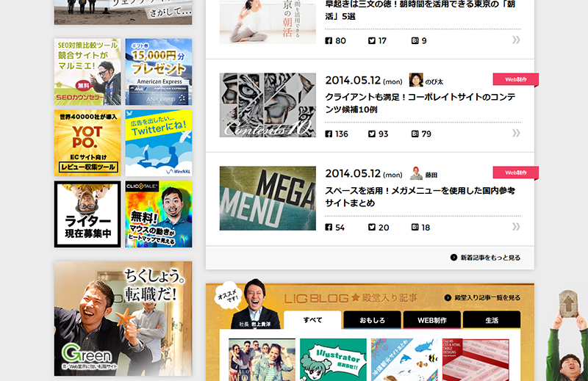Click Web制作 tag on のび太 article

tap(516, 79)
